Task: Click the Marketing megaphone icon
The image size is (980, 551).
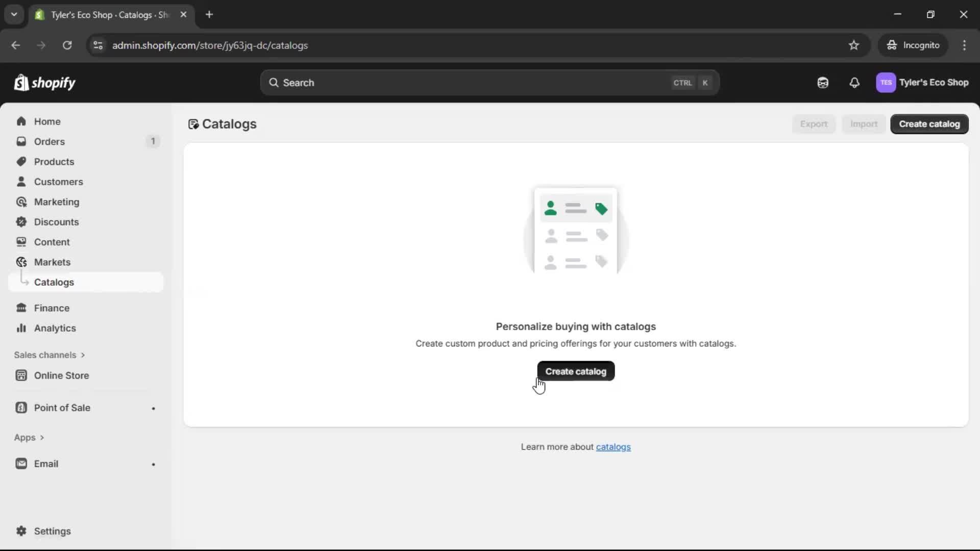Action: coord(21,202)
